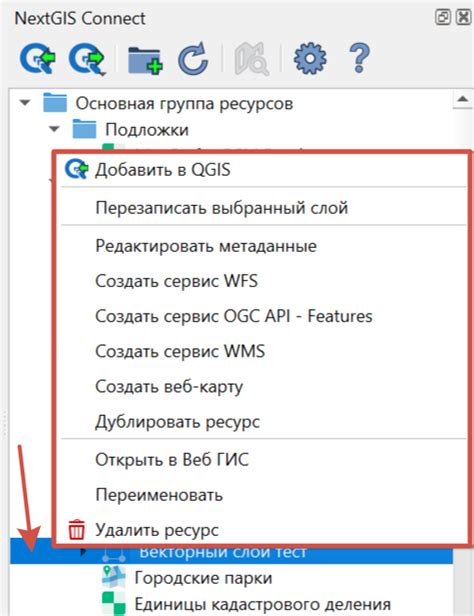Select 'Городские парки' web map item
474x616 pixels.
(203, 578)
